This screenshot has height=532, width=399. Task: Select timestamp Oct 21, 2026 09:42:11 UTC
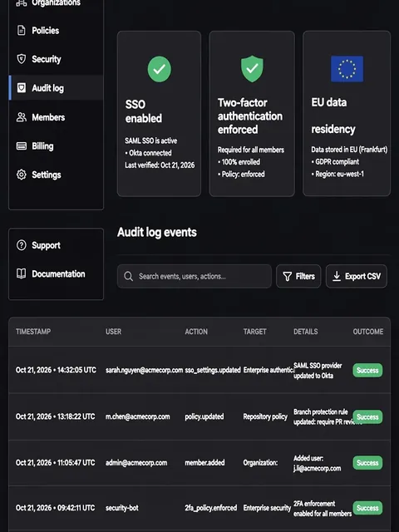56,508
